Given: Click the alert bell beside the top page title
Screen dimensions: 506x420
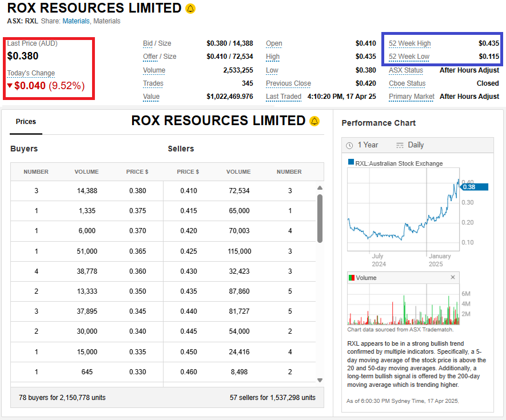Looking at the screenshot, I should click(x=190, y=9).
